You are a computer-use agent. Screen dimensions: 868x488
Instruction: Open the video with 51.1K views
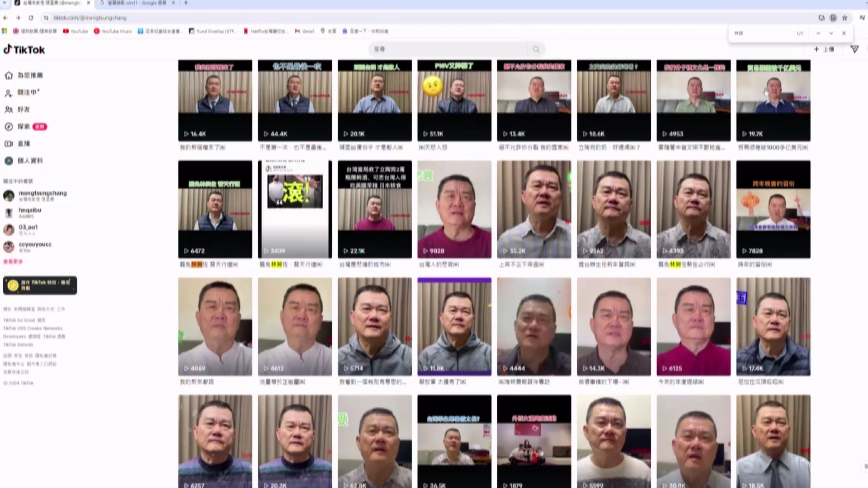[x=454, y=100]
